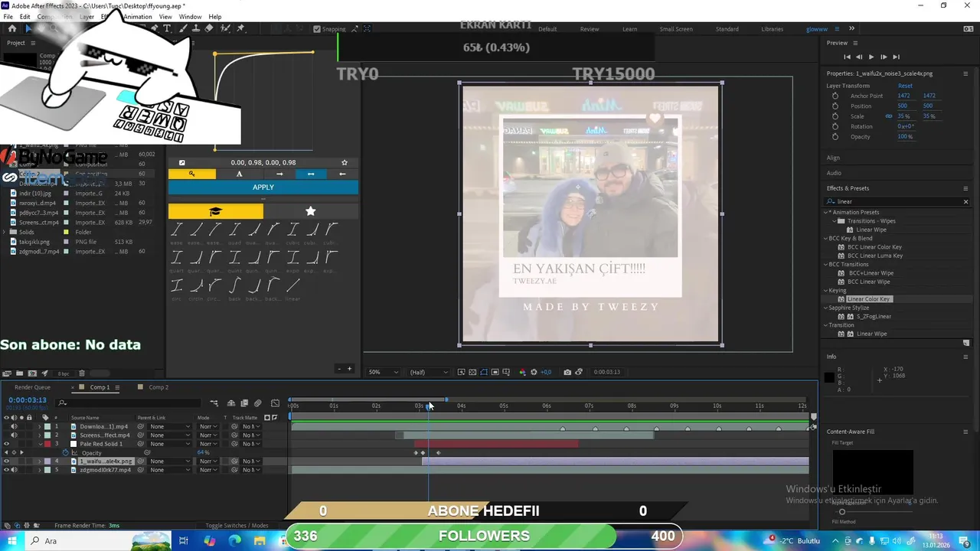Select the Pen tool in toolbar
This screenshot has height=551, width=980.
[155, 28]
